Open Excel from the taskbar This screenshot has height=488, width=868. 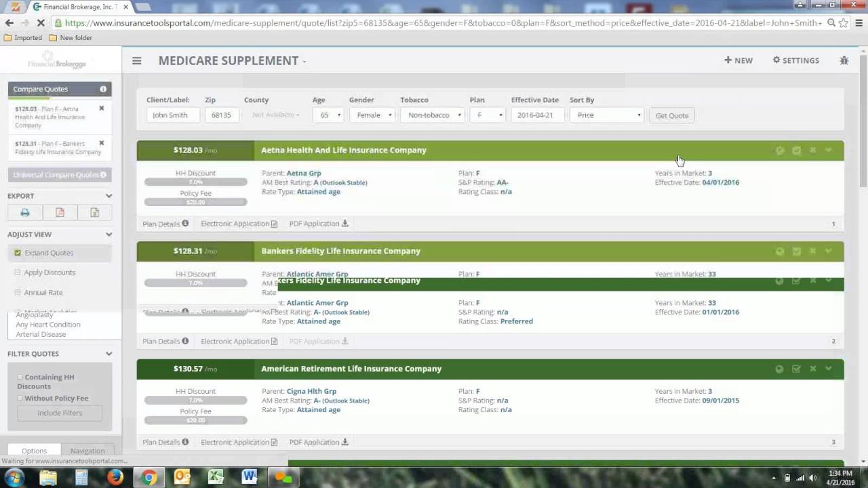(216, 477)
